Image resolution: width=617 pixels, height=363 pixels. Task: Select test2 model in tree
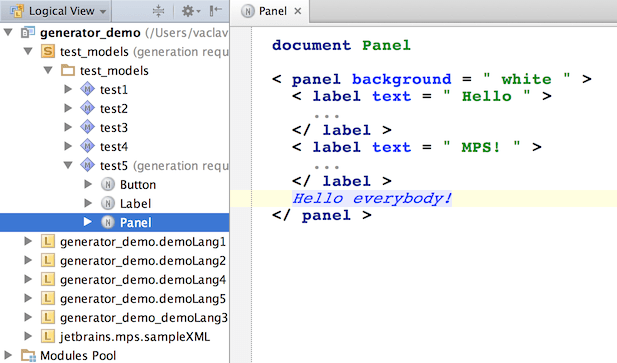pos(114,109)
